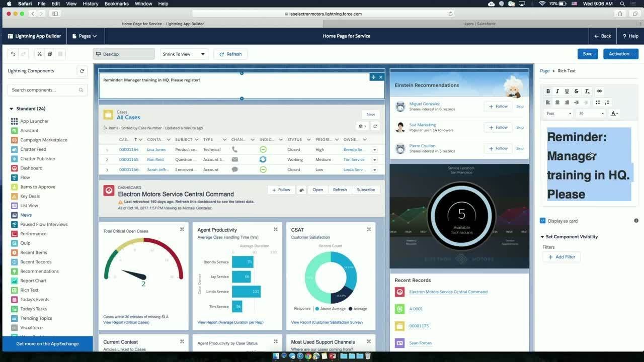The height and width of the screenshot is (362, 644).
Task: Center-align the rich text
Action: [x=557, y=102]
